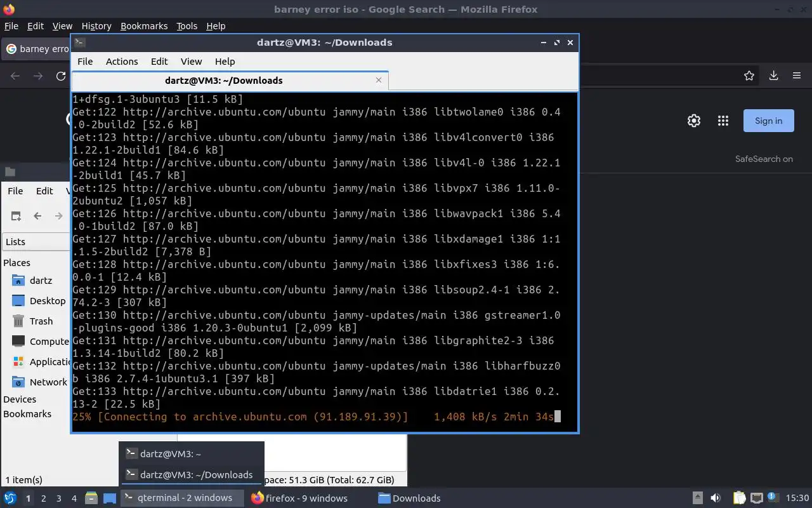Reload the Firefox page
This screenshot has width=812, height=508.
point(61,76)
